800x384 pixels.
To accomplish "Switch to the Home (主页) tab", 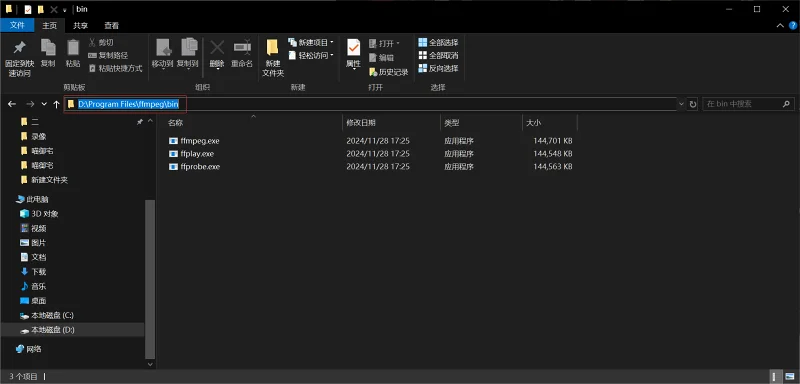I will (49, 25).
